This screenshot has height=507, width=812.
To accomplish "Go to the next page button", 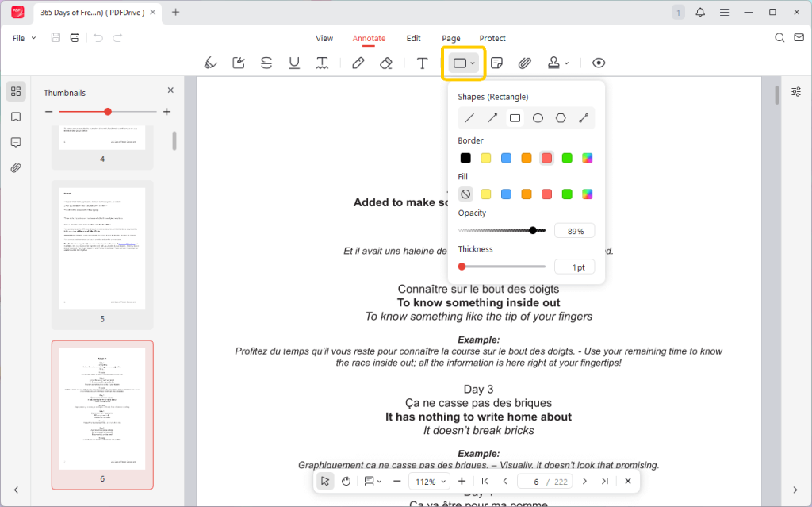I will (584, 481).
